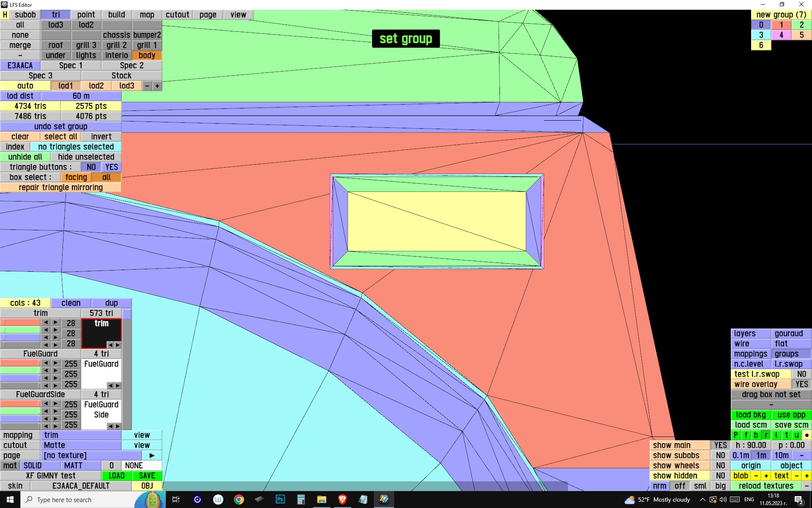Open the build tab
The width and height of the screenshot is (812, 508).
click(x=116, y=15)
